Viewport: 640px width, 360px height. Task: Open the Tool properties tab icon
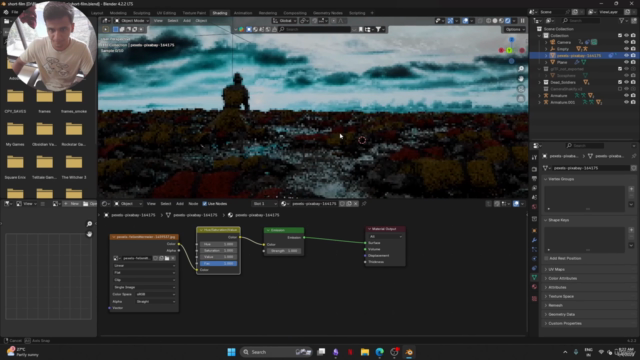[x=534, y=157]
